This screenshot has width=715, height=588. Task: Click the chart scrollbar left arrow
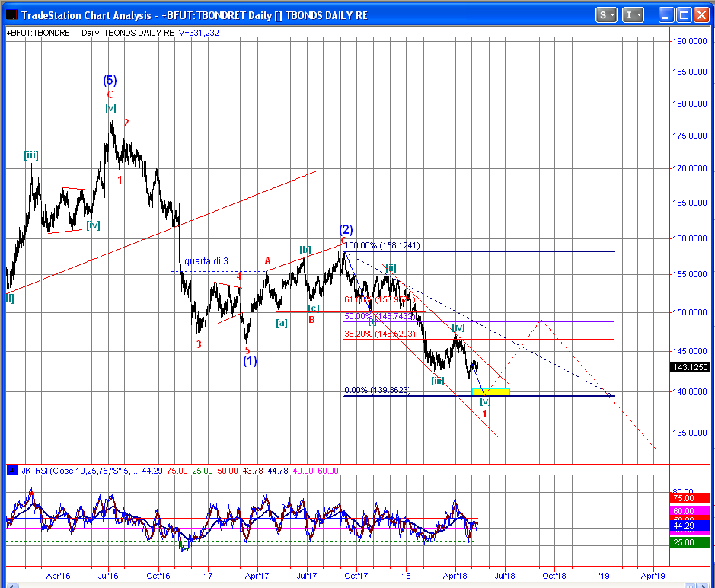12,586
